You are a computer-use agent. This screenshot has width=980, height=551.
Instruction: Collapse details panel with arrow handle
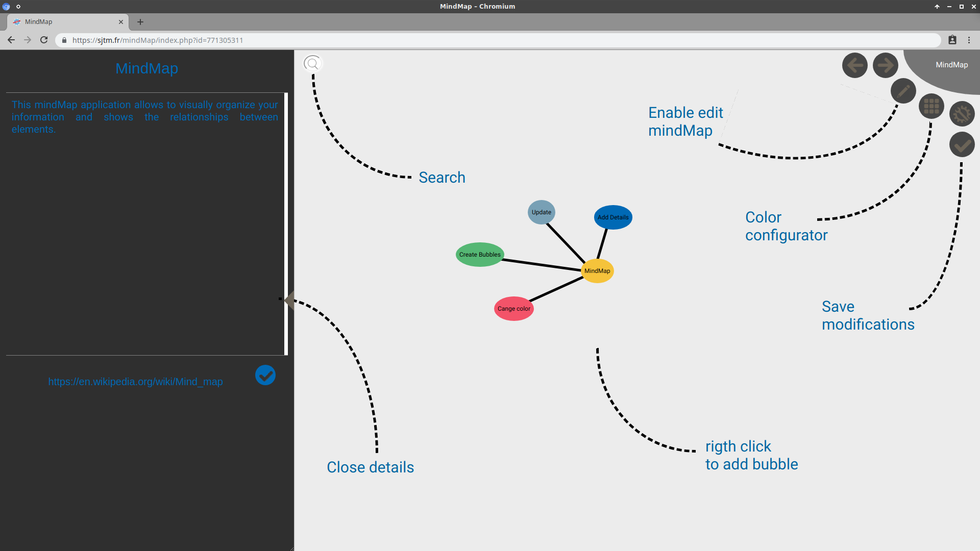coord(289,300)
